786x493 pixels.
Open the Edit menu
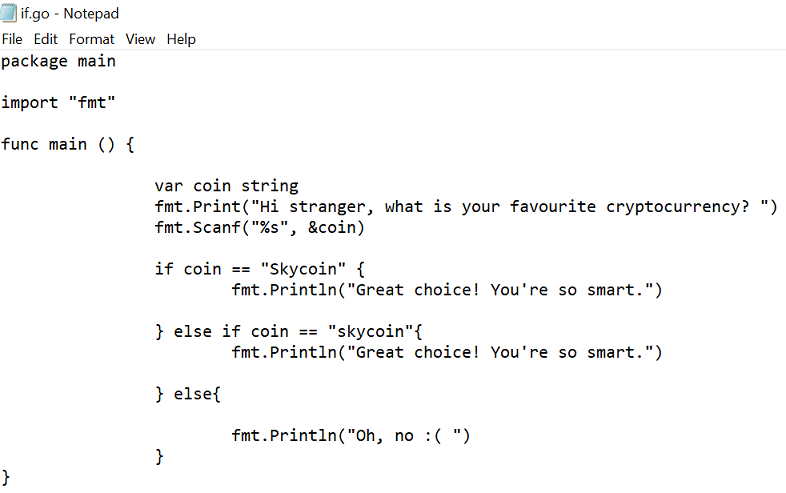point(46,39)
